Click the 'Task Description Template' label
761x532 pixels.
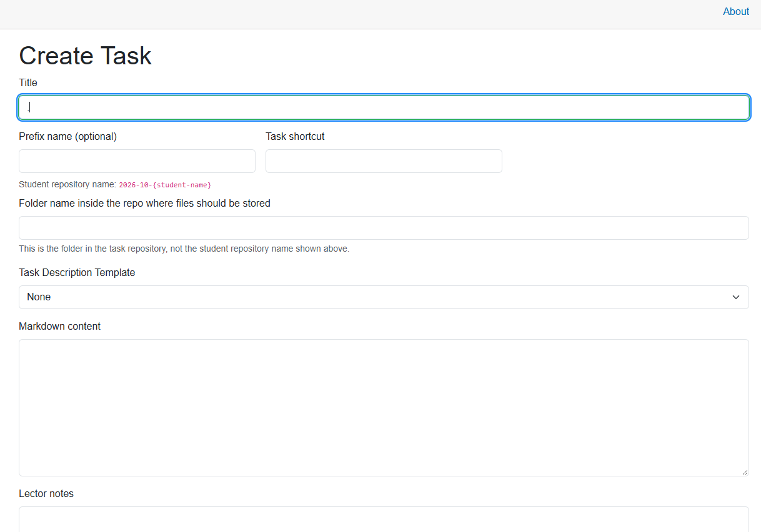point(77,272)
